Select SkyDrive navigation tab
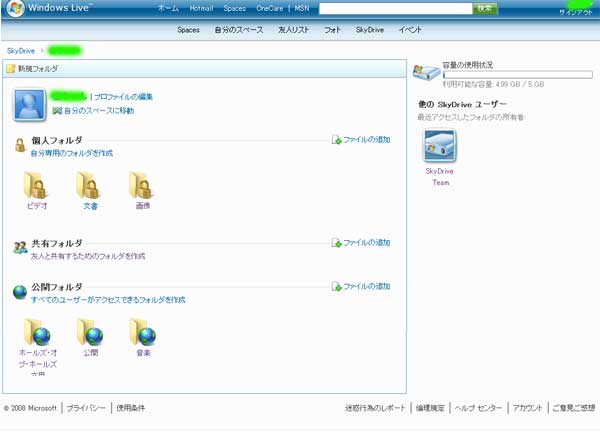Viewport: 600px width, 436px height. [x=370, y=30]
